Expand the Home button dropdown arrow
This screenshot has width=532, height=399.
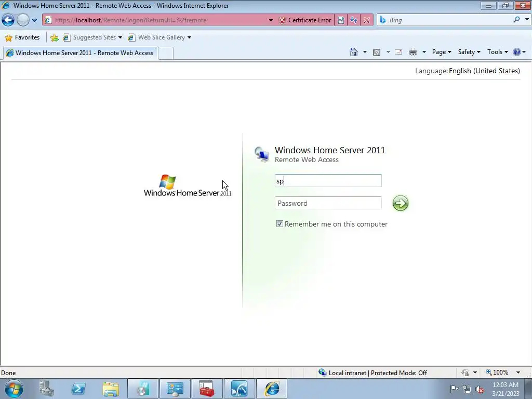(x=365, y=52)
